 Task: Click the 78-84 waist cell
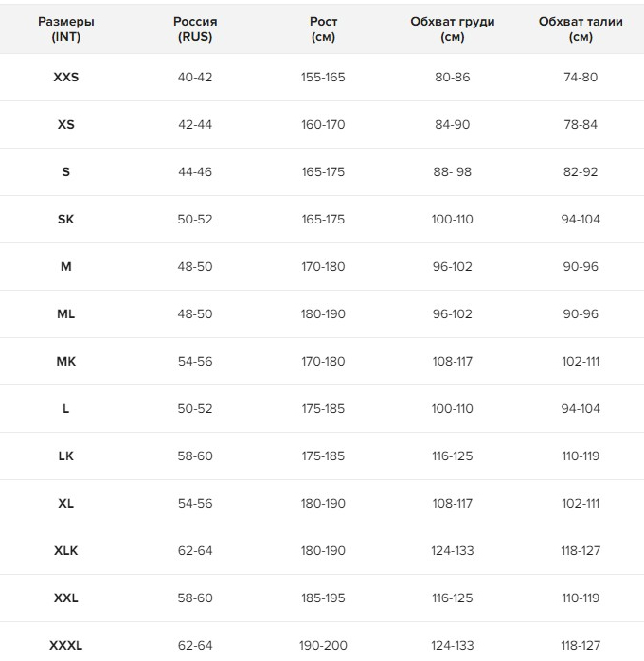(x=581, y=124)
